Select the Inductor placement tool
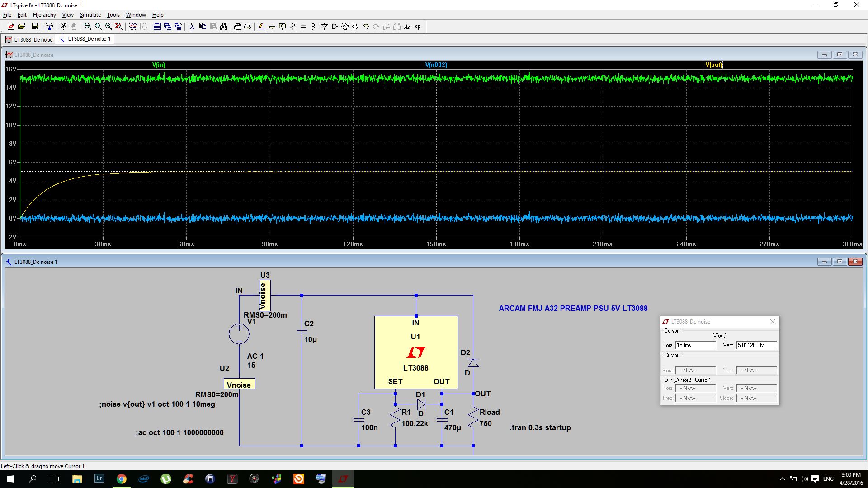The height and width of the screenshot is (488, 868). (313, 27)
